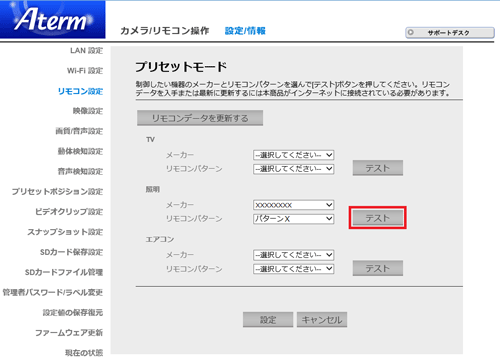Open 現在の状態 in sidebar
The width and height of the screenshot is (500, 361).
[x=84, y=353]
